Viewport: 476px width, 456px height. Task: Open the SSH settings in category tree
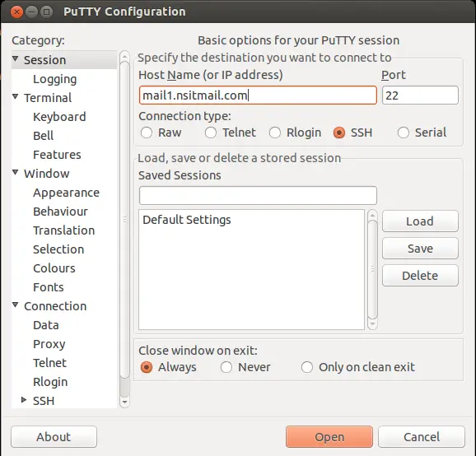click(44, 401)
